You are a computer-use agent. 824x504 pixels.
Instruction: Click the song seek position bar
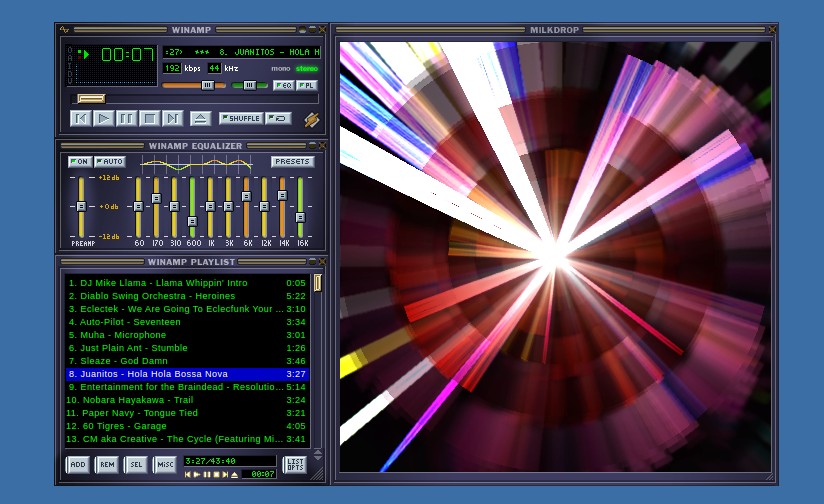tap(194, 99)
